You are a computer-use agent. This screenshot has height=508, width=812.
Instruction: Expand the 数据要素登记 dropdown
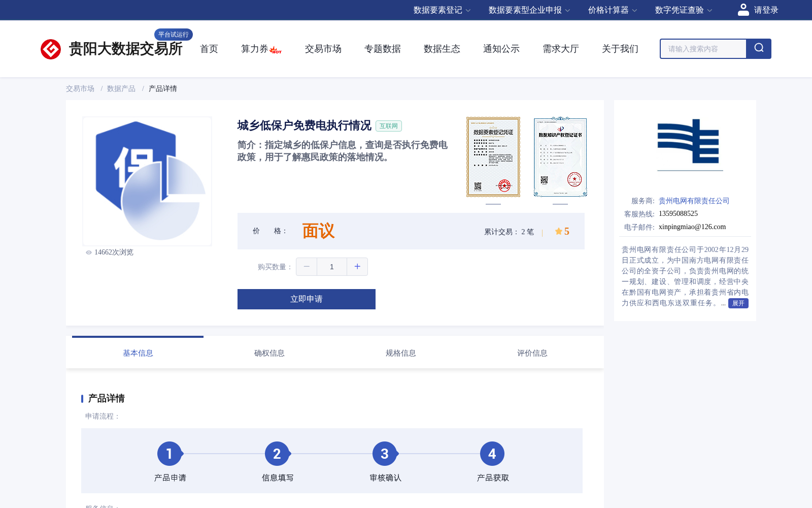[442, 10]
